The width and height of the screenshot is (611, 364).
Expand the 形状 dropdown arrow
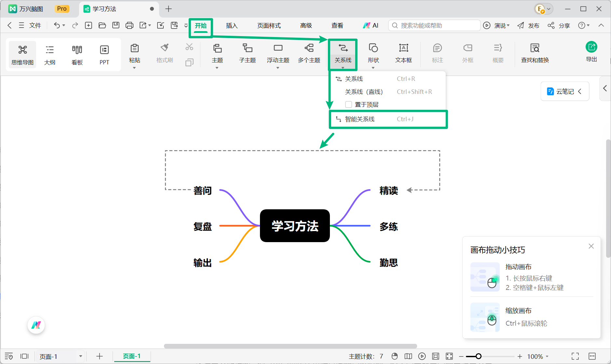click(x=373, y=68)
